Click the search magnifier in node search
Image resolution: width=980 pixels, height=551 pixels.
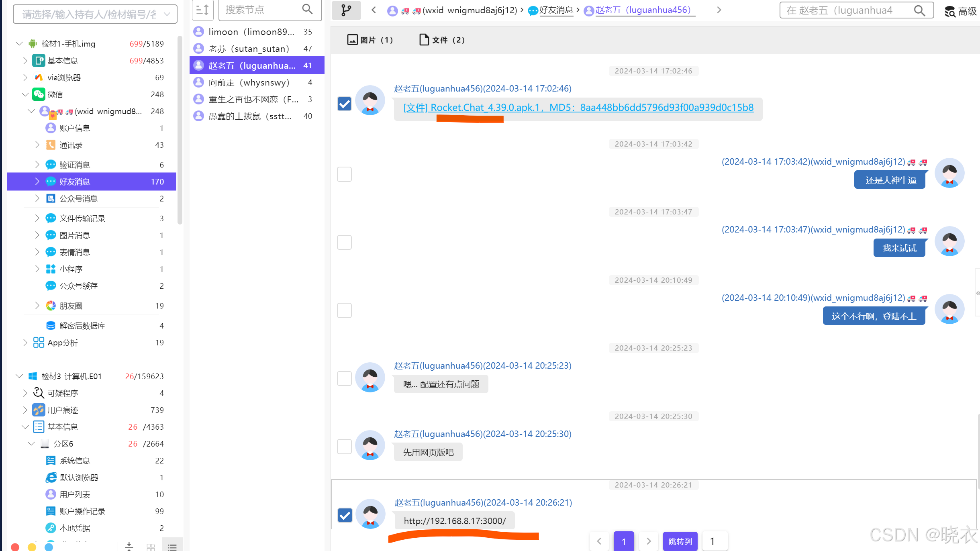coord(307,9)
